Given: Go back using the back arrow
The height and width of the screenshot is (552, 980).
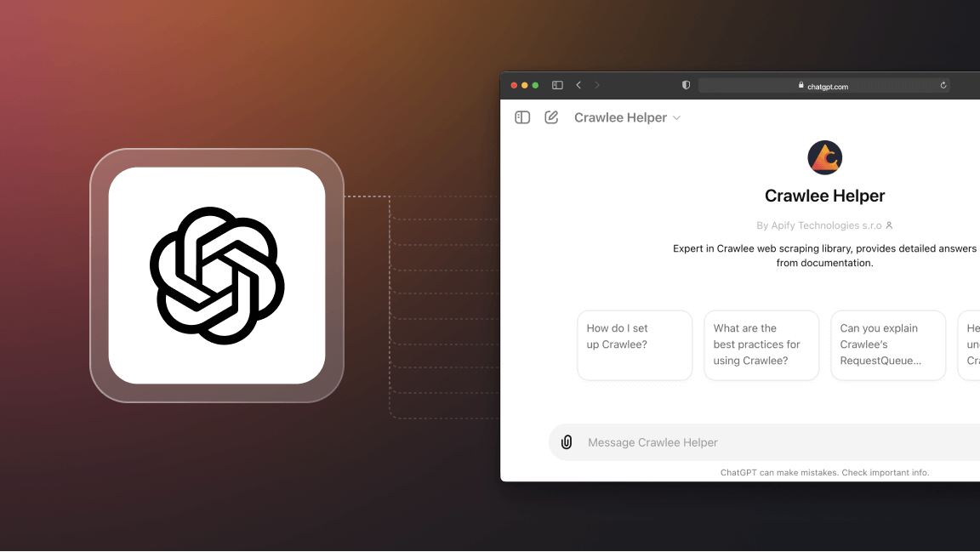Looking at the screenshot, I should (578, 85).
